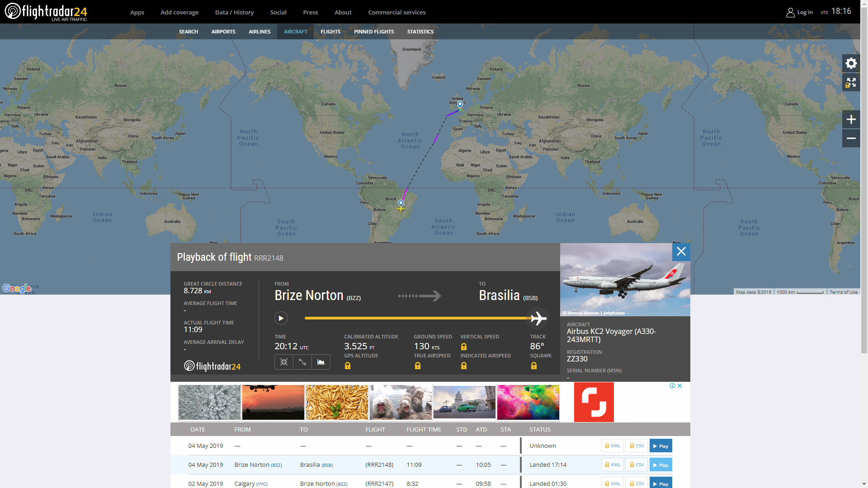Screen dimensions: 868x488
Task: Click the GPS Altitude lock icon
Action: point(348,366)
